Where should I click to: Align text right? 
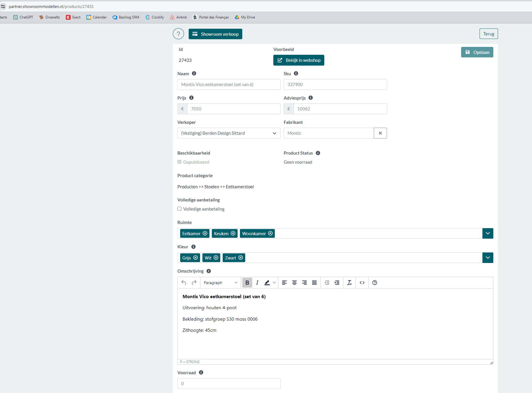pos(304,283)
